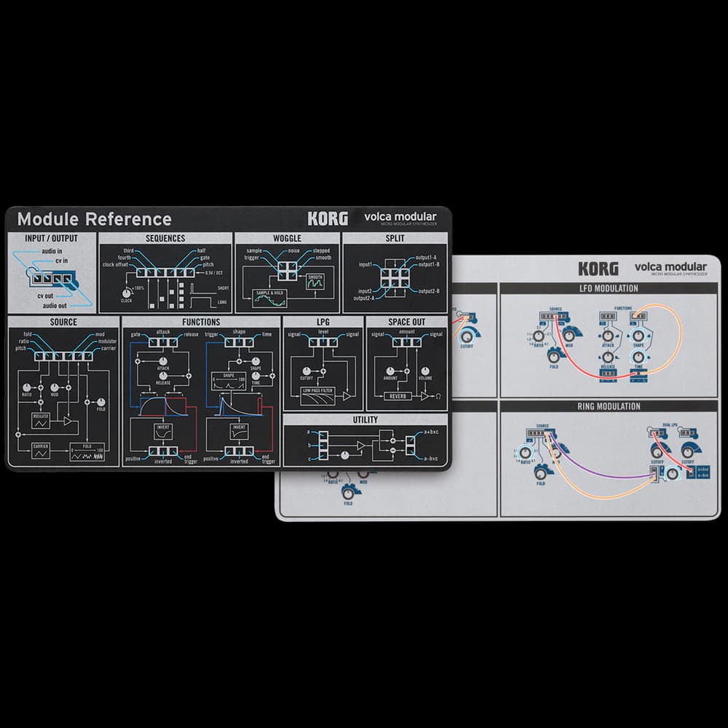Click the RELEASE knob in the black card's Functions module
The width and height of the screenshot is (728, 728).
163,376
